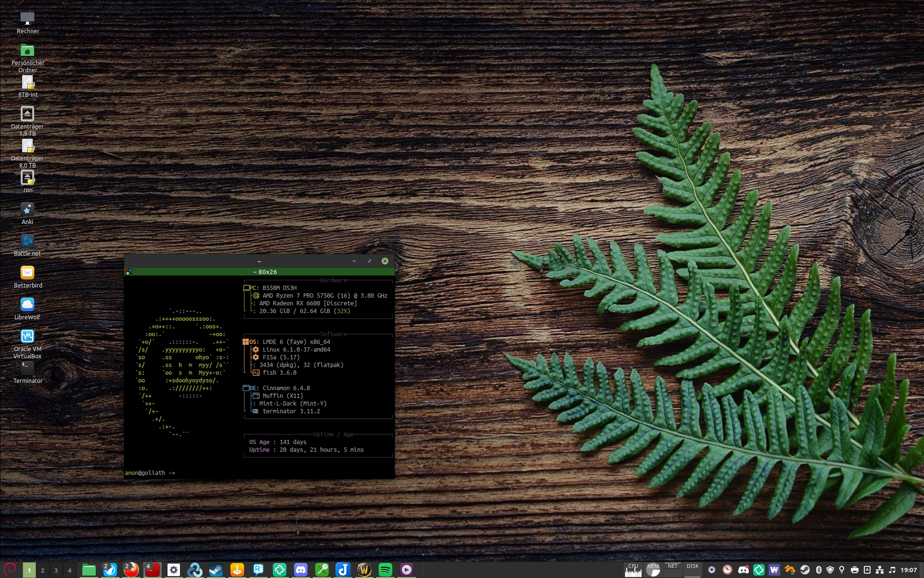Open the Rechner desktop icon
The height and width of the screenshot is (578, 924).
pyautogui.click(x=27, y=23)
